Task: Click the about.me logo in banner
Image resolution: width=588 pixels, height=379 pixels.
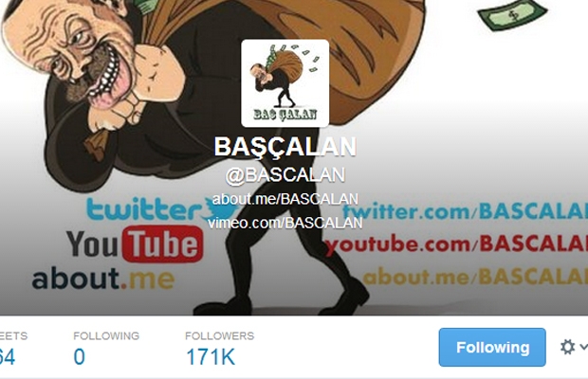Action: point(103,279)
